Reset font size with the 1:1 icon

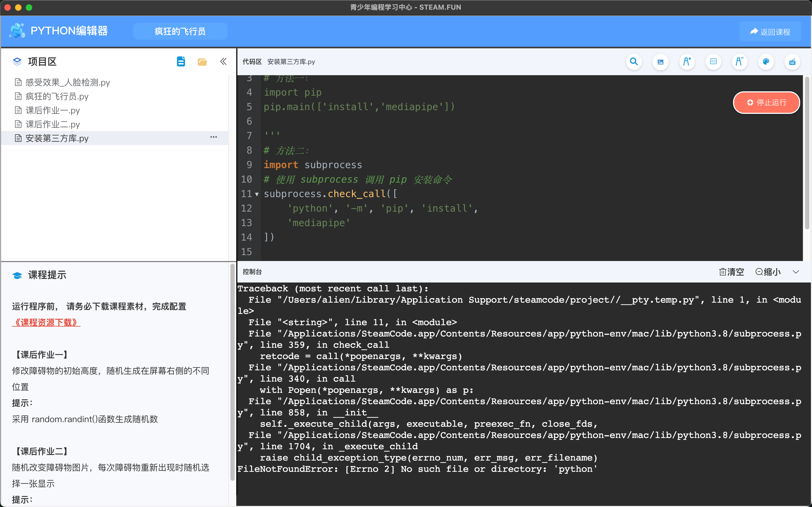click(x=713, y=62)
